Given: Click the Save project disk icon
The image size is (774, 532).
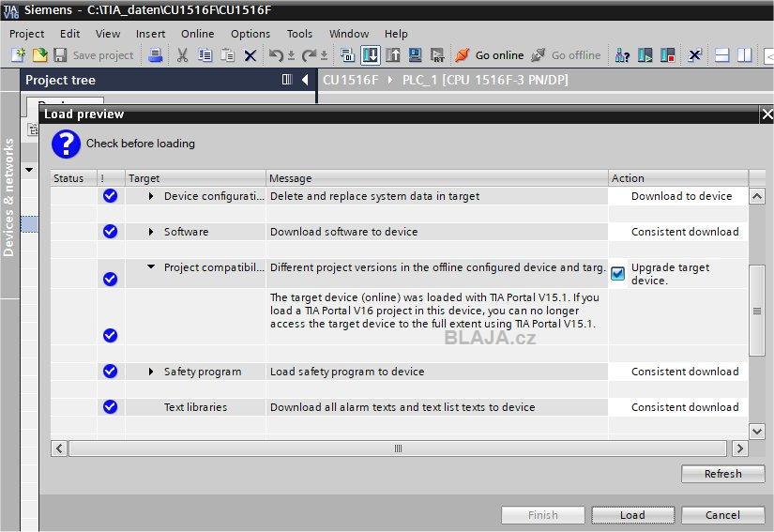Looking at the screenshot, I should click(x=60, y=54).
